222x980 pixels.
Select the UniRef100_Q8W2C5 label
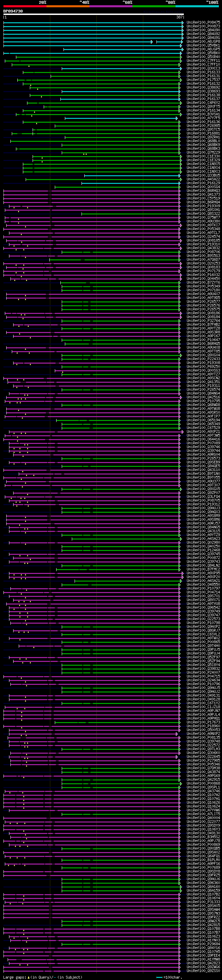click(x=203, y=921)
